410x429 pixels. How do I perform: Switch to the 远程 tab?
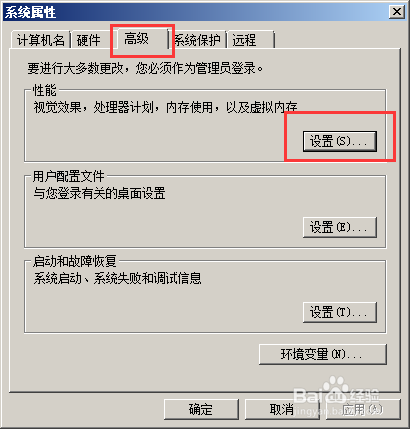[251, 40]
